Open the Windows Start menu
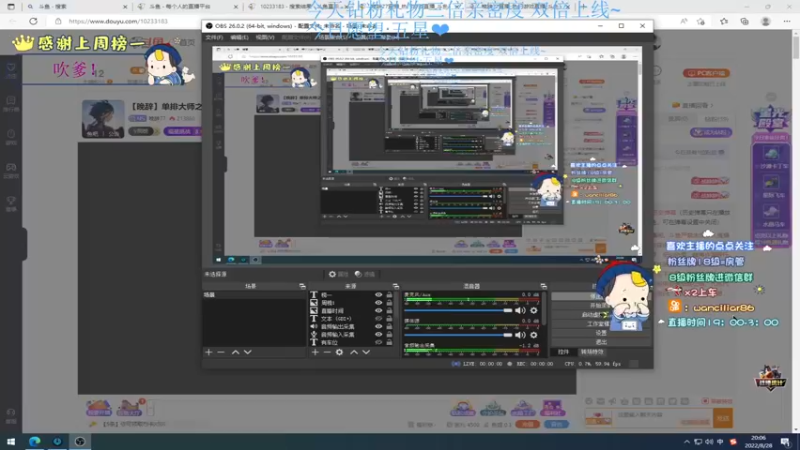Image resolution: width=800 pixels, height=450 pixels. pos(11,441)
